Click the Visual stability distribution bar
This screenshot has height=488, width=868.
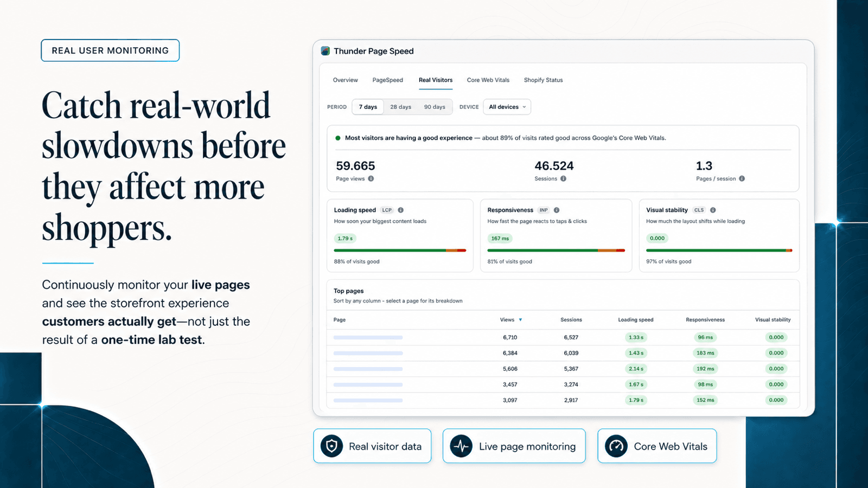(719, 251)
